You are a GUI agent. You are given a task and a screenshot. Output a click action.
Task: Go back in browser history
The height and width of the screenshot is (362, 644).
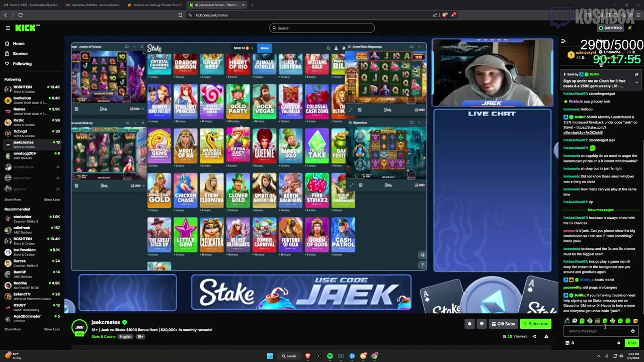click(7, 15)
